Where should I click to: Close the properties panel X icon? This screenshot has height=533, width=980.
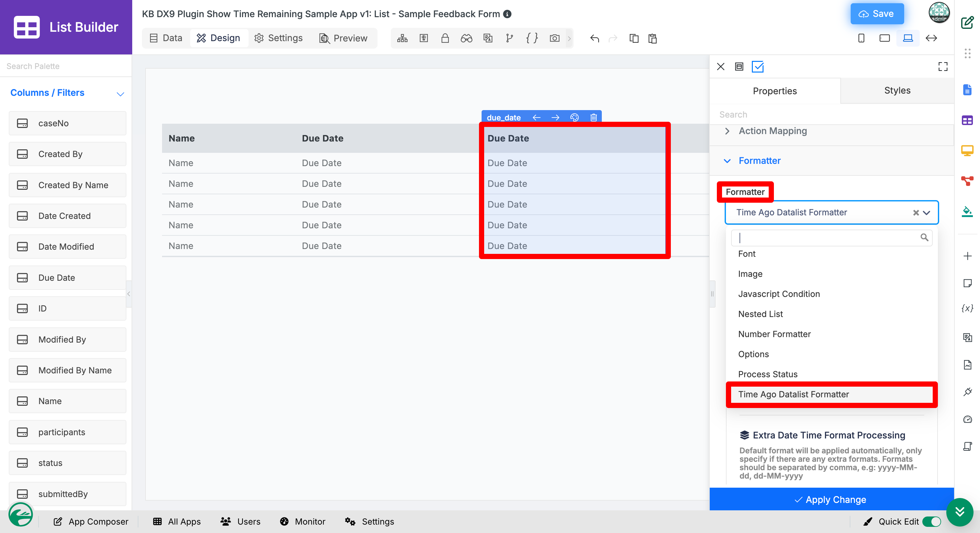(x=720, y=66)
